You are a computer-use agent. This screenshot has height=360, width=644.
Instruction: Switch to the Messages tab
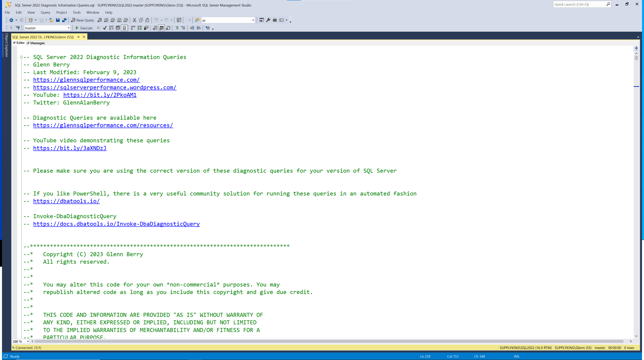pos(35,43)
